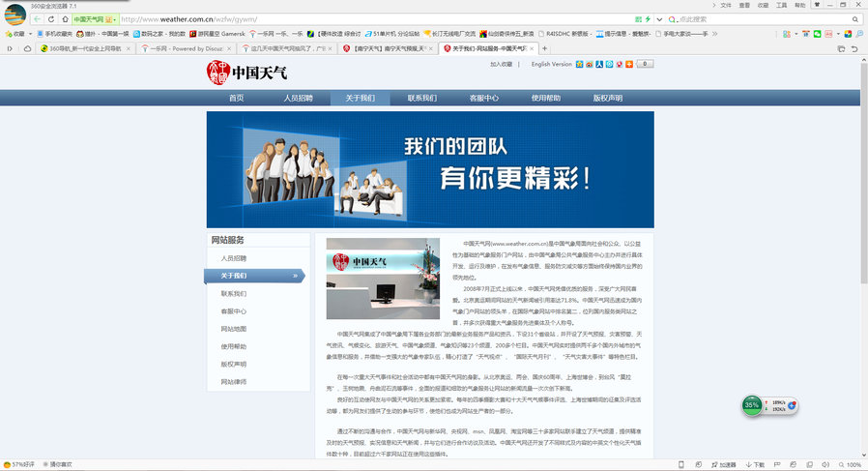
Task: Click the 加速器 accelerator icon in status bar
Action: click(x=724, y=465)
